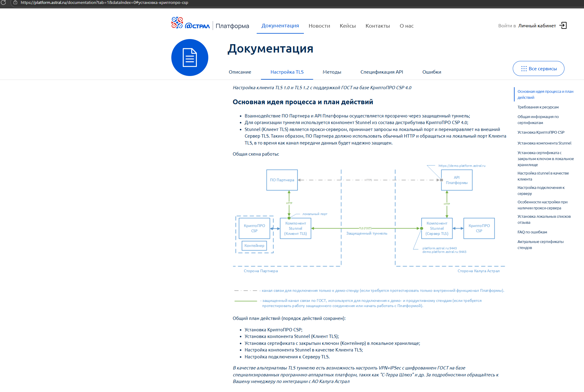Image resolution: width=584 pixels, height=392 pixels.
Task: Go to Актуальные сертификаты стендов section
Action: coord(540,245)
